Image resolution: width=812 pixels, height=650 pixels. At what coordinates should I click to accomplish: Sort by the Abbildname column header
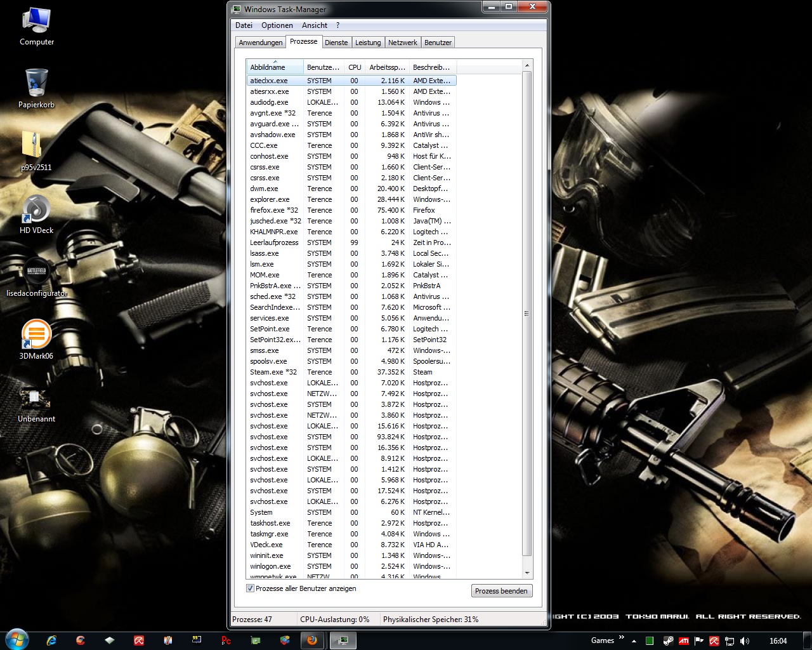point(275,67)
